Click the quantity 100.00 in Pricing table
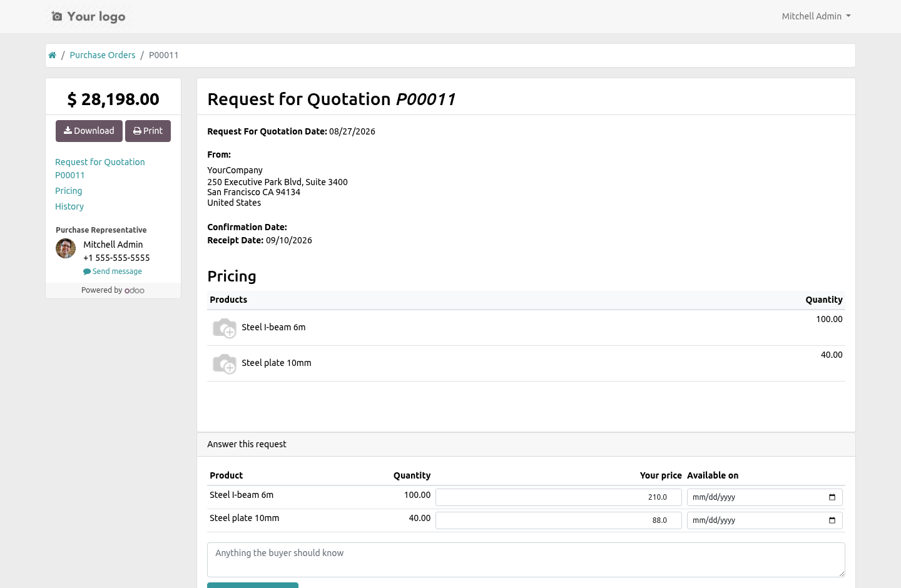Screen dimensions: 901x588 click(829, 319)
